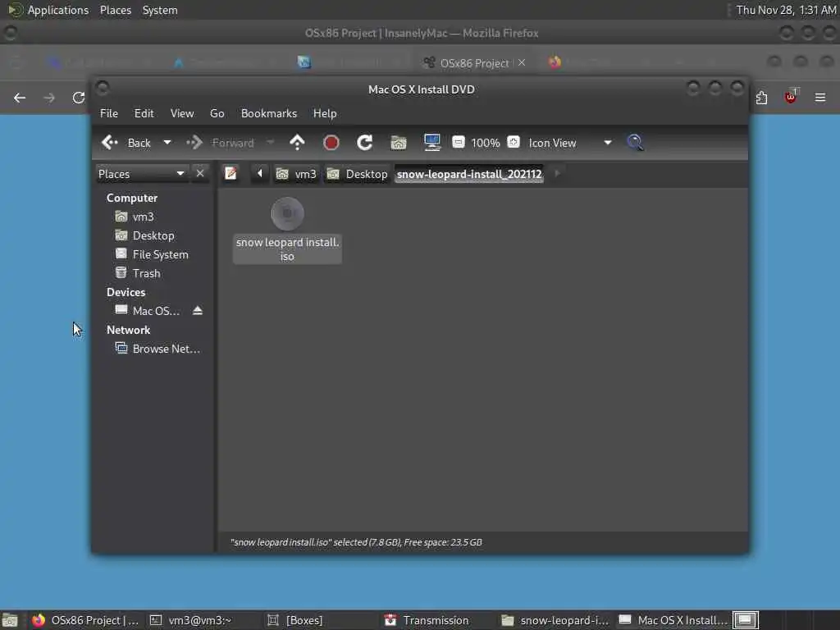Screen dimensions: 840x630
Task: Reload the page in Firefox
Action: tap(79, 98)
